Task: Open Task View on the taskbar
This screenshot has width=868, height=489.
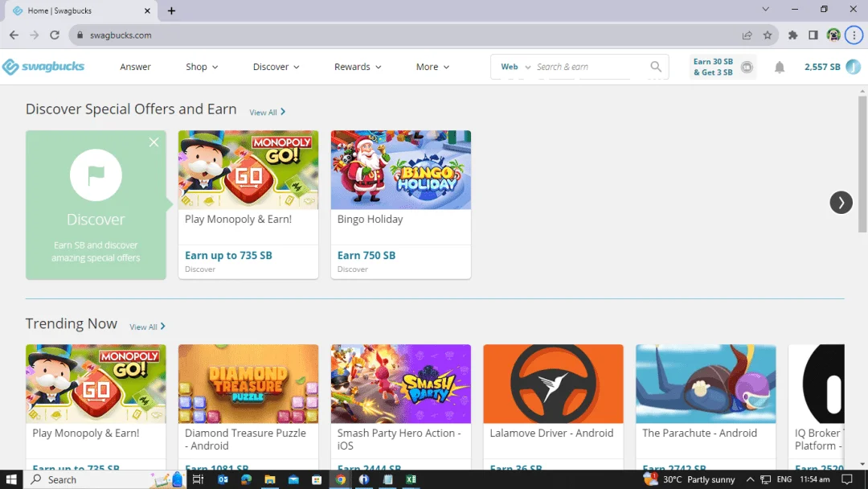Action: coord(198,479)
